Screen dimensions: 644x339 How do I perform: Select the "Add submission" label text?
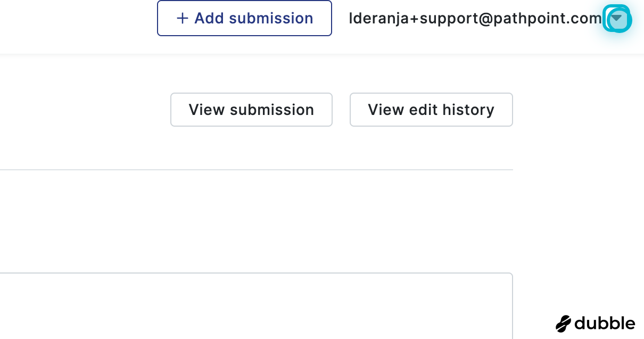point(253,19)
